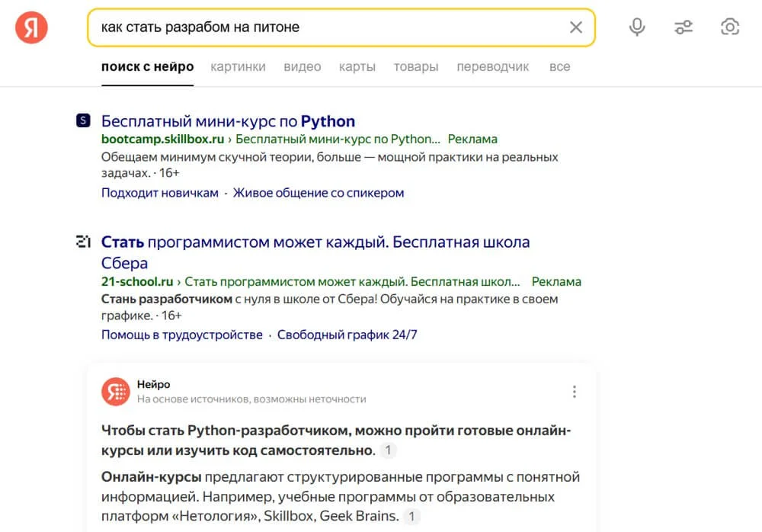Screen dimensions: 762x532
Task: Switch to the видео tab
Action: 303,66
